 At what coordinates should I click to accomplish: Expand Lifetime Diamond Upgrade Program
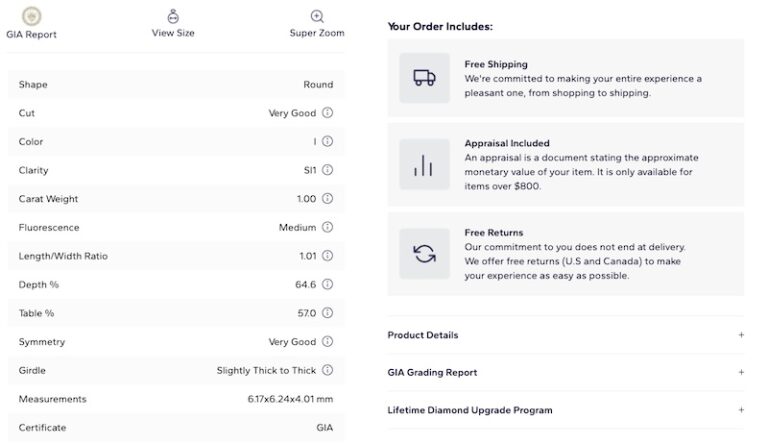741,410
